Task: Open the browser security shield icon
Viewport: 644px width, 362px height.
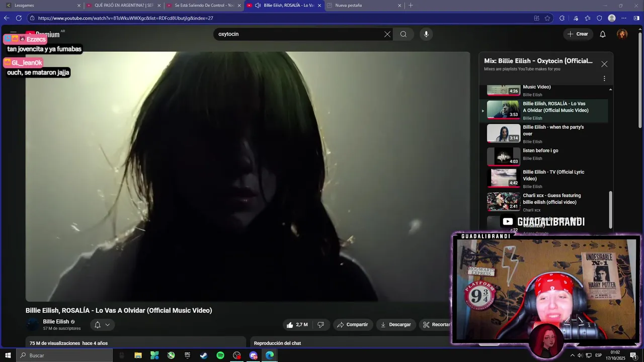Action: (599, 18)
